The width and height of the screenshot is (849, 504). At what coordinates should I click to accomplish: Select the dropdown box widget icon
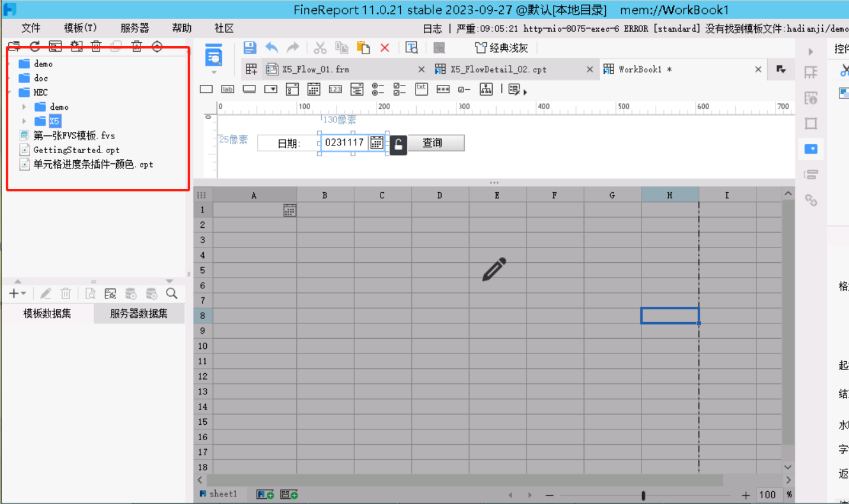coord(271,89)
